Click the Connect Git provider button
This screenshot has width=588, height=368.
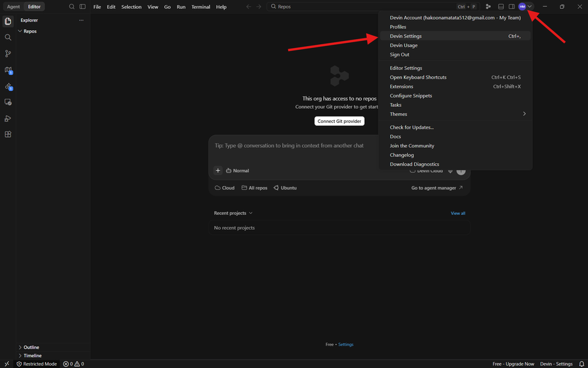click(339, 122)
